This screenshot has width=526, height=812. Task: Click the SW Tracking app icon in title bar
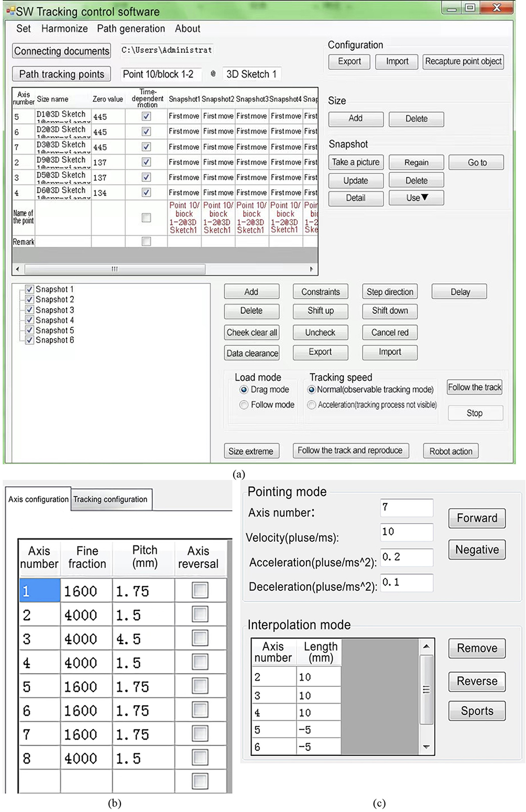pos(10,11)
